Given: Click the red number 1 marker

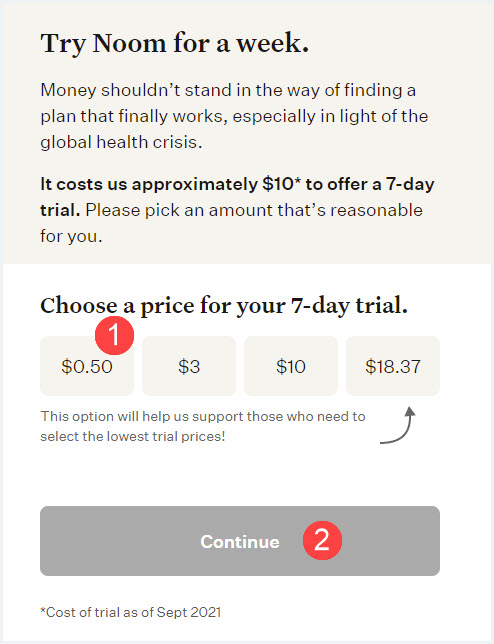Looking at the screenshot, I should pyautogui.click(x=115, y=335).
